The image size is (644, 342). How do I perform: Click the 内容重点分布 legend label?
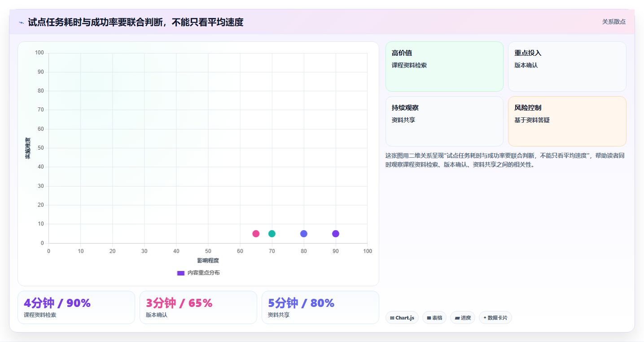(x=204, y=273)
